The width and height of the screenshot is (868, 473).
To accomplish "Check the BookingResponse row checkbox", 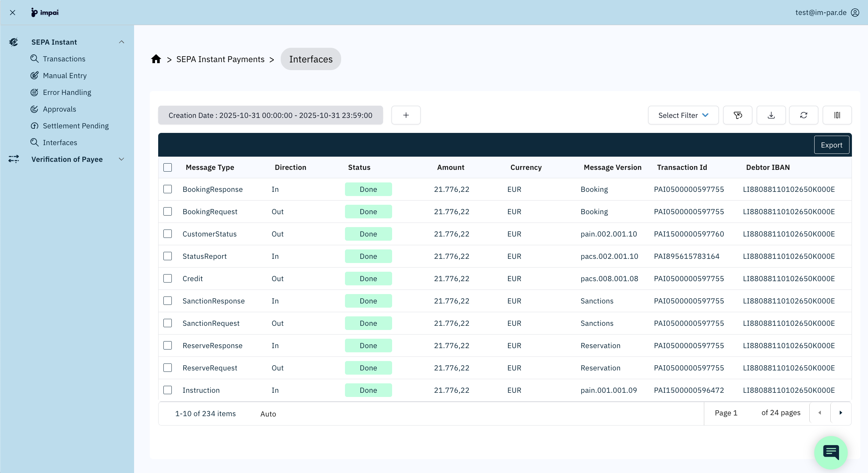I will [168, 189].
